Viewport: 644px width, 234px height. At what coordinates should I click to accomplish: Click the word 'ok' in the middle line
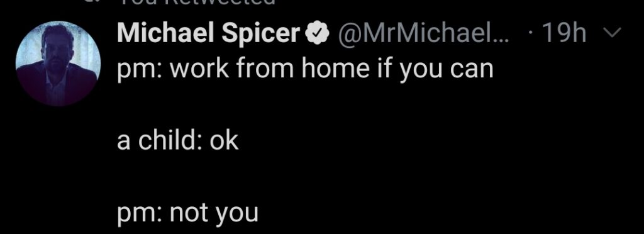click(x=225, y=141)
